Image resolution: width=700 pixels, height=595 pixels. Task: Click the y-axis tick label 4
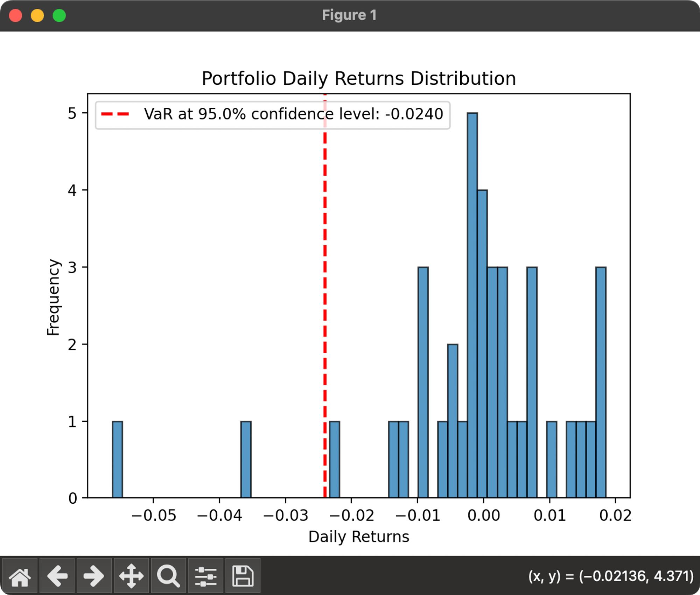(72, 190)
